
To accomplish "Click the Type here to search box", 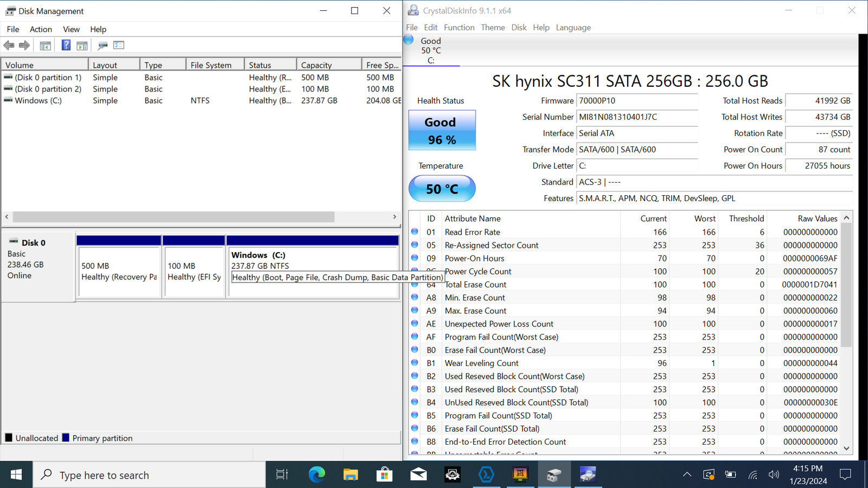I will coord(149,475).
